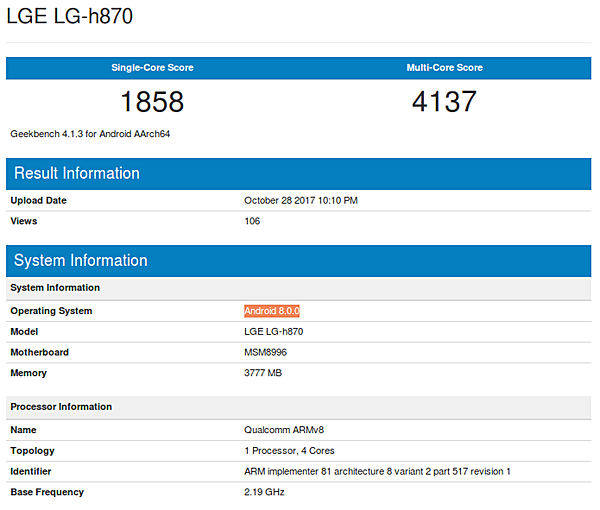Viewport: 600px width, 510px height.
Task: Click the LGE LG-h870 page title
Action: [x=69, y=17]
